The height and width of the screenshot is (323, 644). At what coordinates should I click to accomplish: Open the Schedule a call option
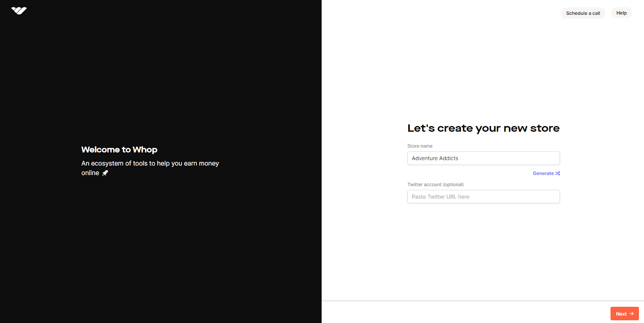point(582,13)
